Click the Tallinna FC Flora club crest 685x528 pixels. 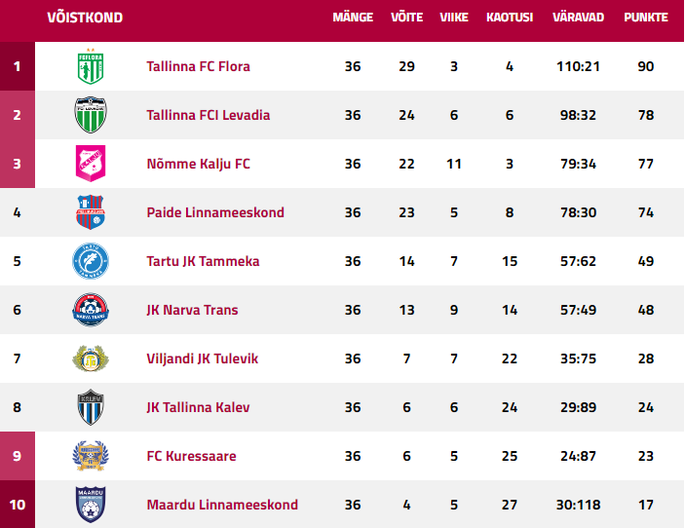click(x=90, y=66)
